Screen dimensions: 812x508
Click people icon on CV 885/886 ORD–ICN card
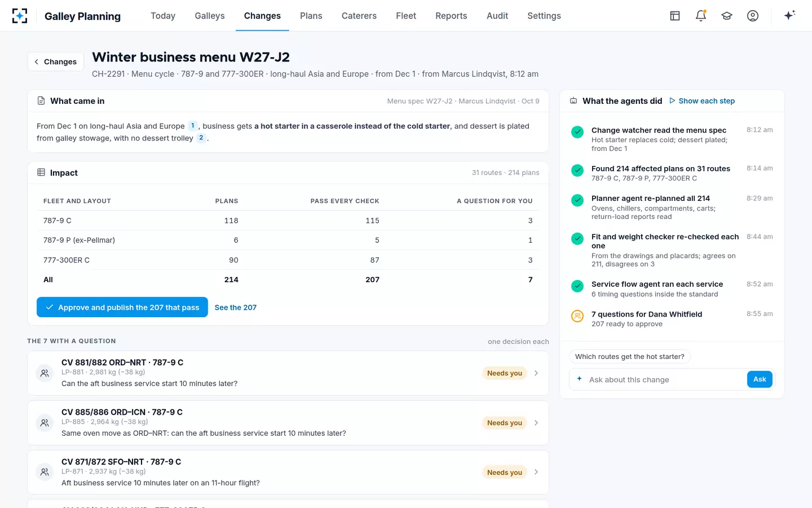pos(45,423)
